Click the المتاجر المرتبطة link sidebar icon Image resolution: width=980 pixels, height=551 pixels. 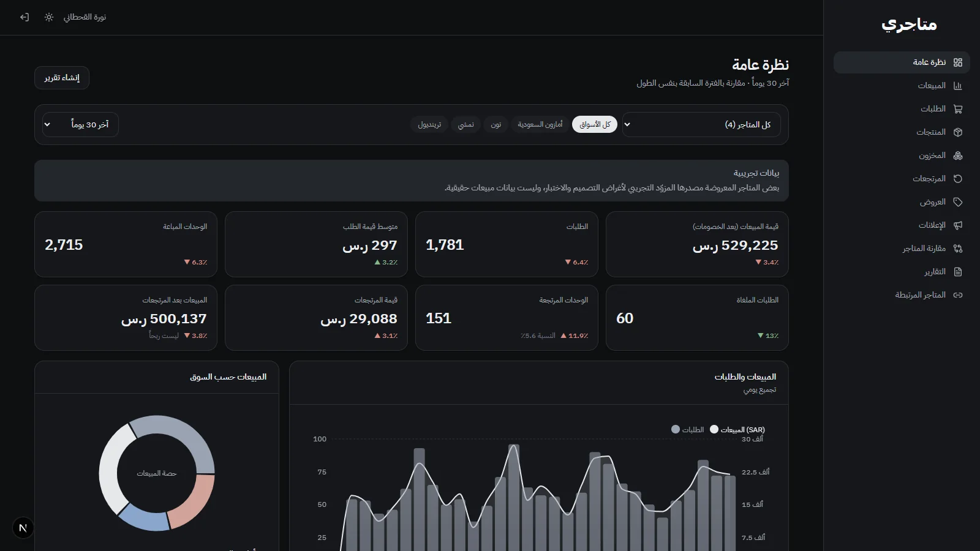[x=958, y=295]
